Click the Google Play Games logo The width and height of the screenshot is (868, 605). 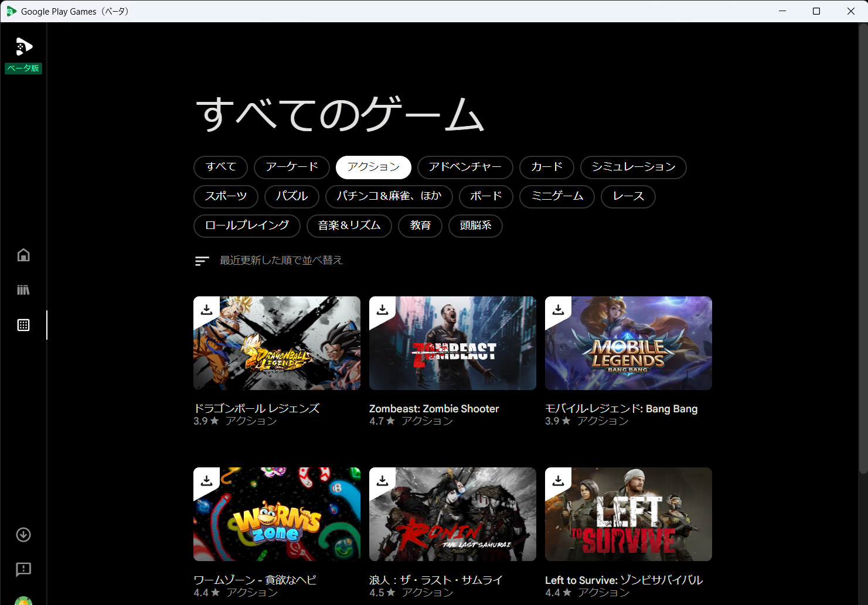coord(23,46)
